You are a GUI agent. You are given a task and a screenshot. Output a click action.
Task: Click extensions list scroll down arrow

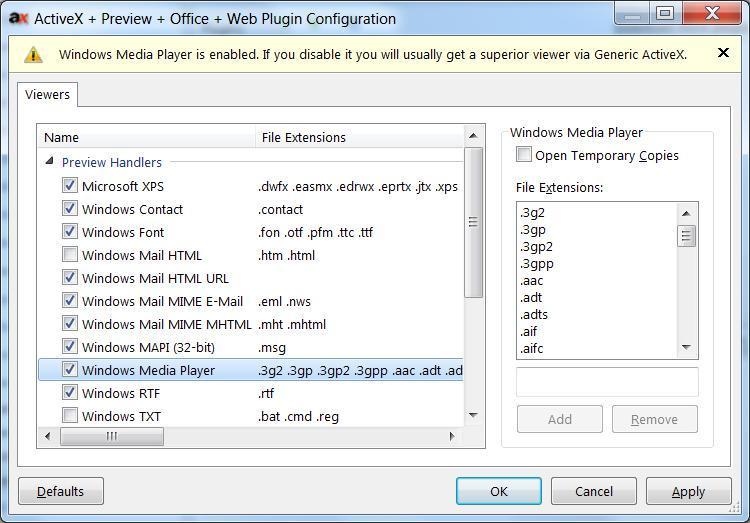[x=686, y=347]
